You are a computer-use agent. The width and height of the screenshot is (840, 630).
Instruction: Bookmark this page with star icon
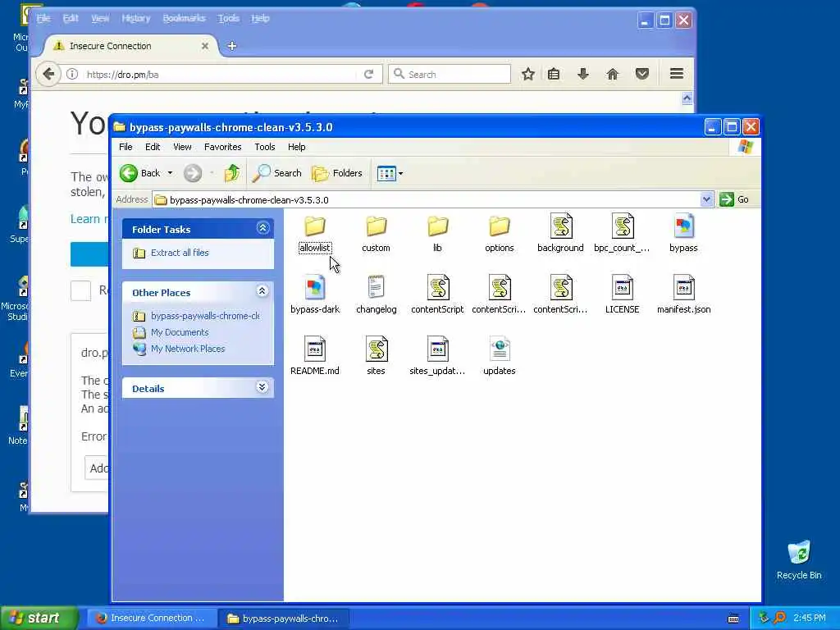click(x=528, y=74)
